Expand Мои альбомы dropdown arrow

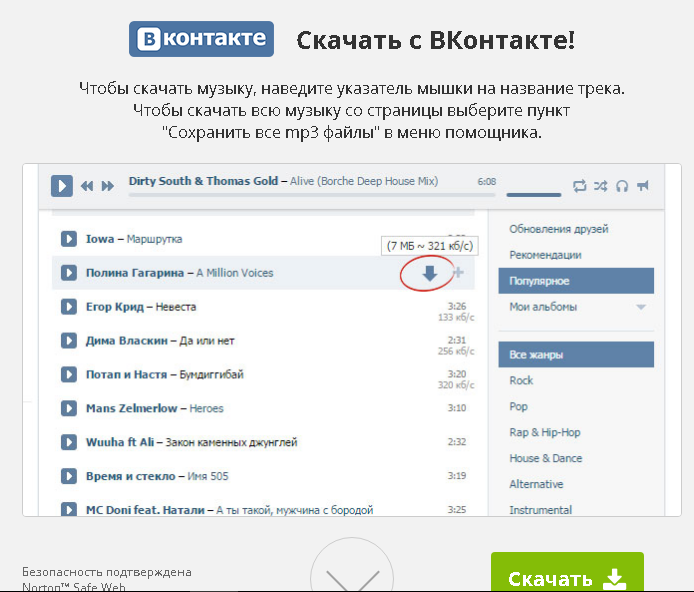coord(640,307)
